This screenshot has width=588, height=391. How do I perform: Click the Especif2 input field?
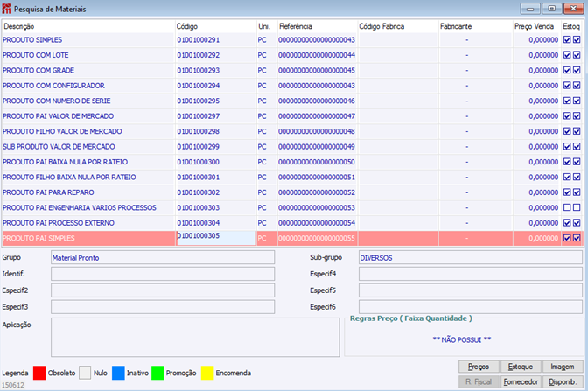click(x=163, y=290)
